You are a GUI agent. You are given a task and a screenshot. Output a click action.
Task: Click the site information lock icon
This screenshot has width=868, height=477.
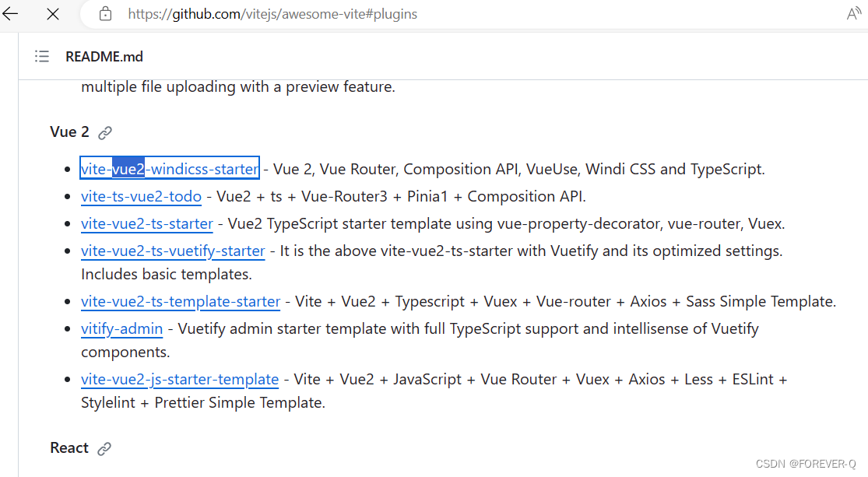point(105,14)
